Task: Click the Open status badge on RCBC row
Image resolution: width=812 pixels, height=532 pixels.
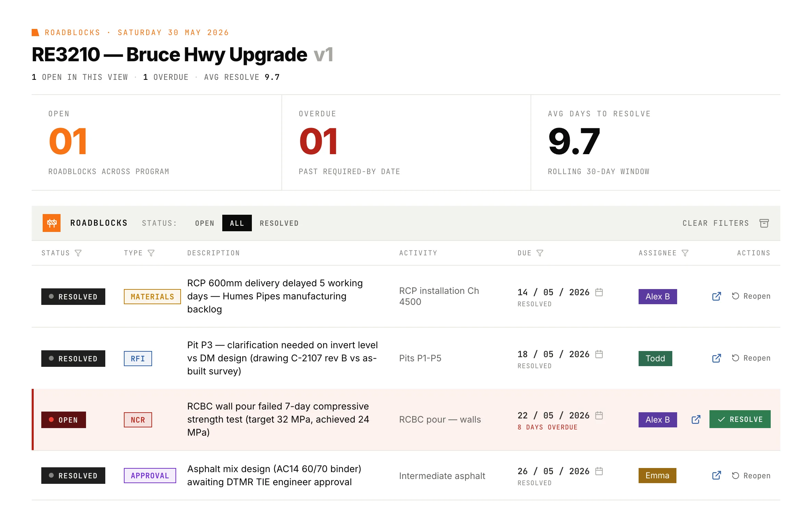Action: [x=64, y=420]
